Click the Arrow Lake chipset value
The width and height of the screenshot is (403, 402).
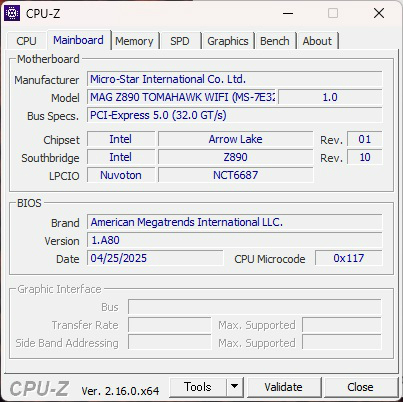pos(236,139)
